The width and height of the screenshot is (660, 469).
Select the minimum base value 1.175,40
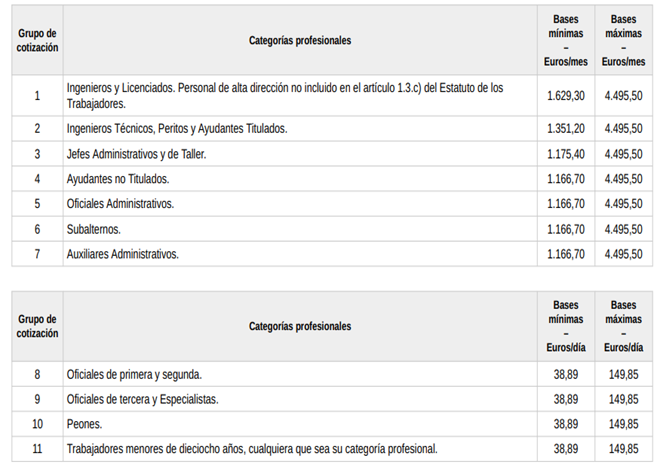tap(566, 154)
